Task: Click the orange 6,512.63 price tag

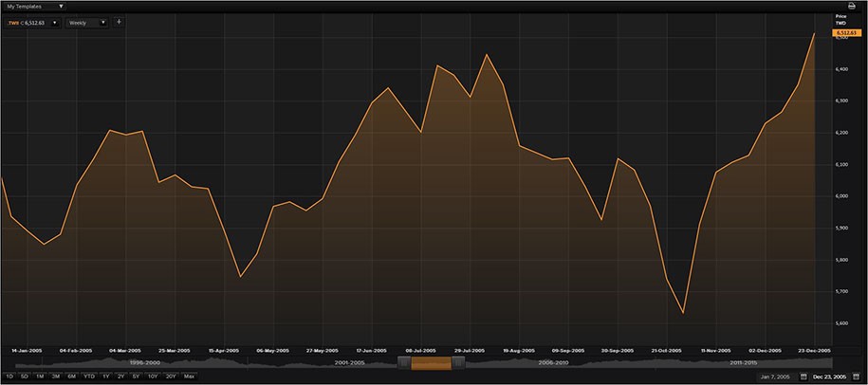Action: point(847,33)
